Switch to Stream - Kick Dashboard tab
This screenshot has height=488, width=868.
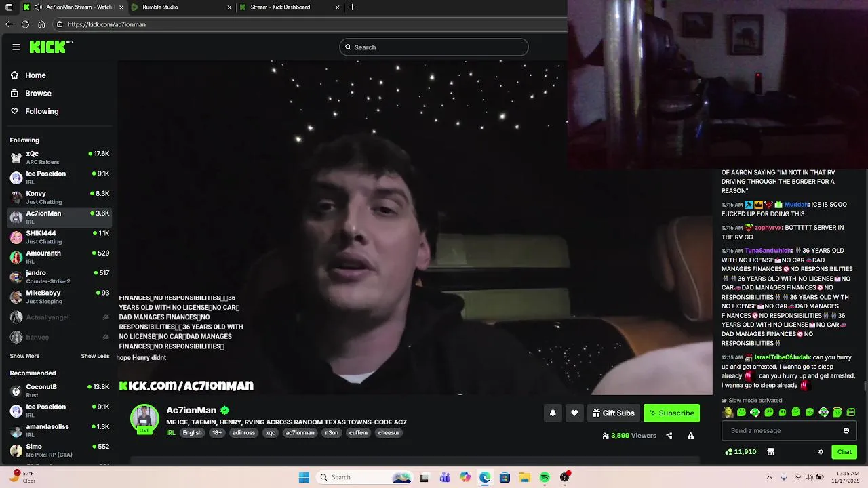290,7
